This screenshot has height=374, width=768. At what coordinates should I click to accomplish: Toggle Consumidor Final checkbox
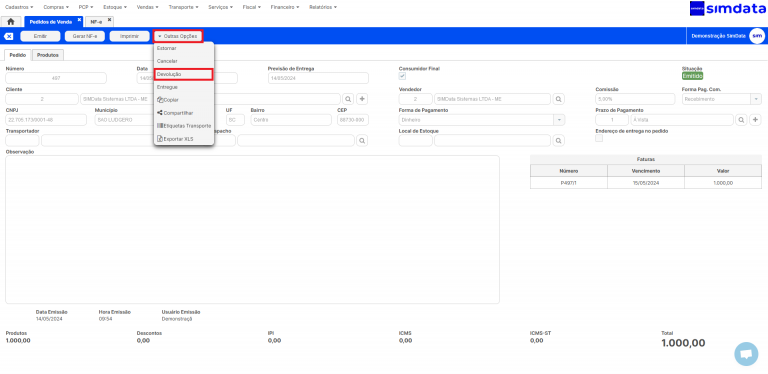click(x=402, y=76)
